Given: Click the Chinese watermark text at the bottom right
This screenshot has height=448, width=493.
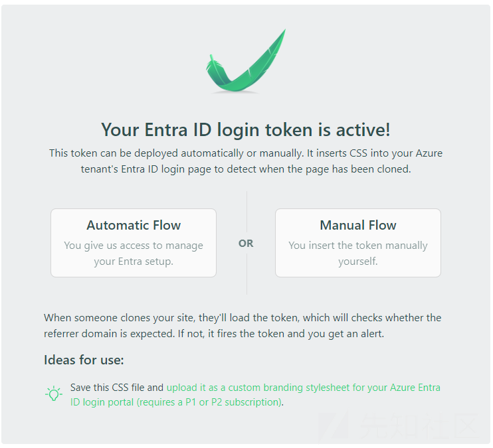Looking at the screenshot, I should [422, 426].
